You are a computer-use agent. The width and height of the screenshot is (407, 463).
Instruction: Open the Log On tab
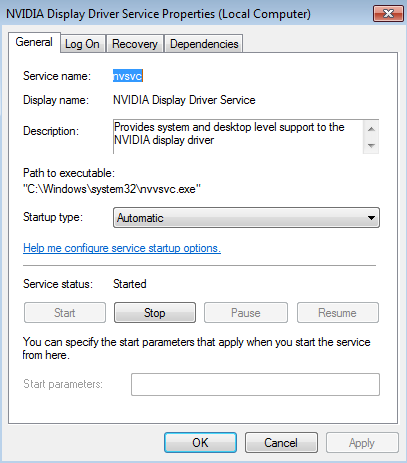(x=82, y=44)
